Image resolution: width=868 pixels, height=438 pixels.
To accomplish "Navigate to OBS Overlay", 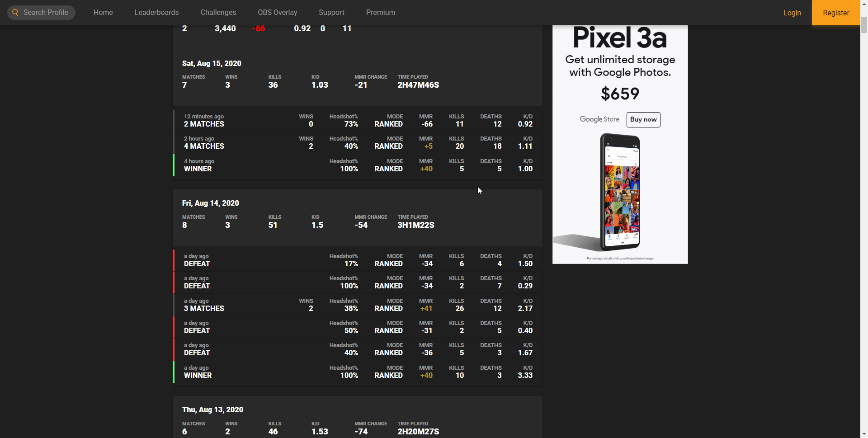I will pyautogui.click(x=277, y=13).
